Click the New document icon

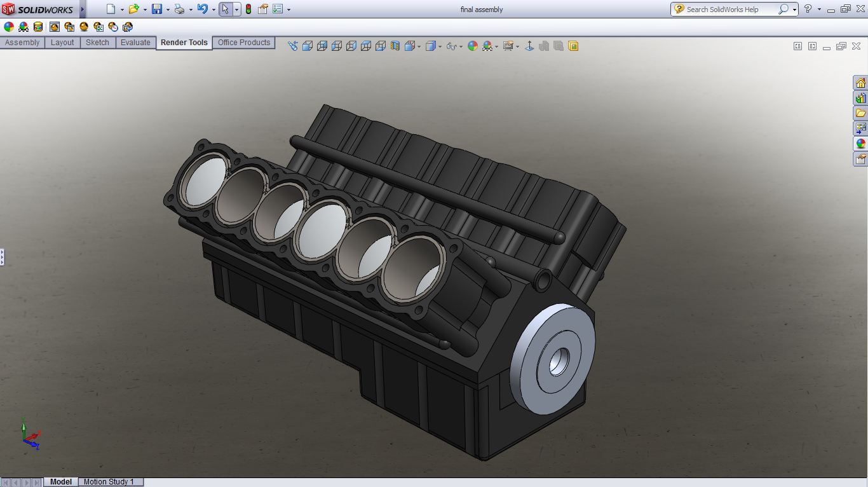point(111,9)
